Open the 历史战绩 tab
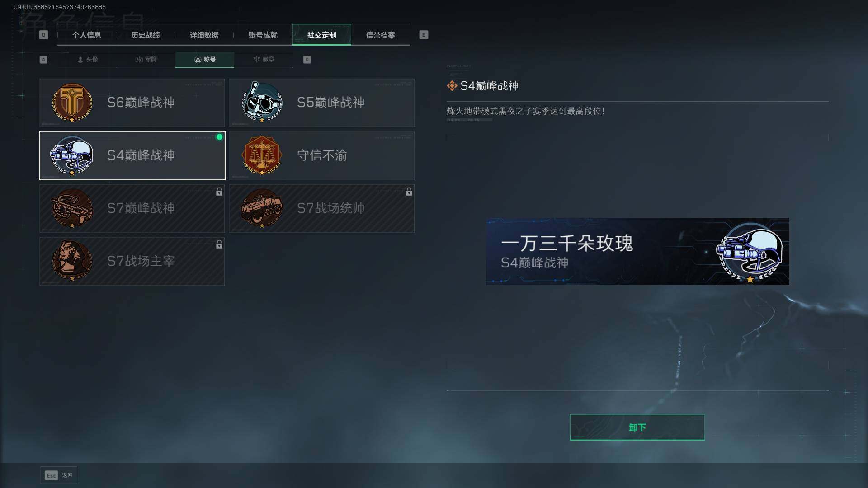This screenshot has height=488, width=868. [x=146, y=35]
